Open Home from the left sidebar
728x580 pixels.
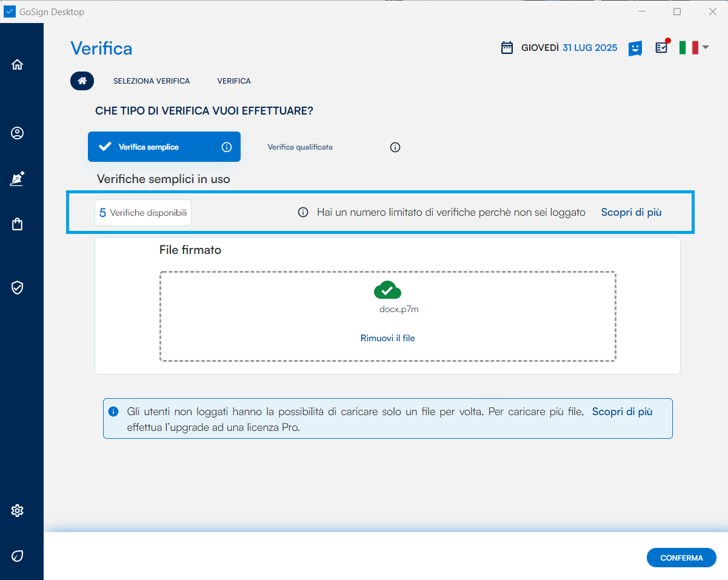[17, 64]
